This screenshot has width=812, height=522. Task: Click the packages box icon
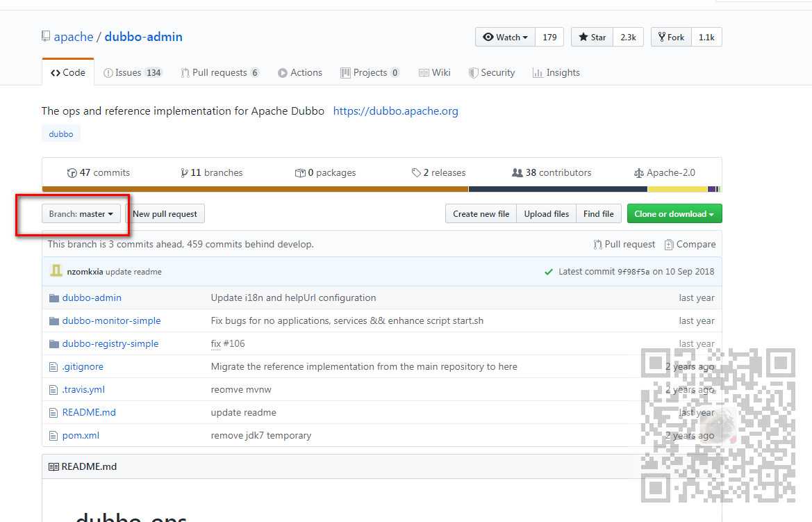[x=300, y=172]
